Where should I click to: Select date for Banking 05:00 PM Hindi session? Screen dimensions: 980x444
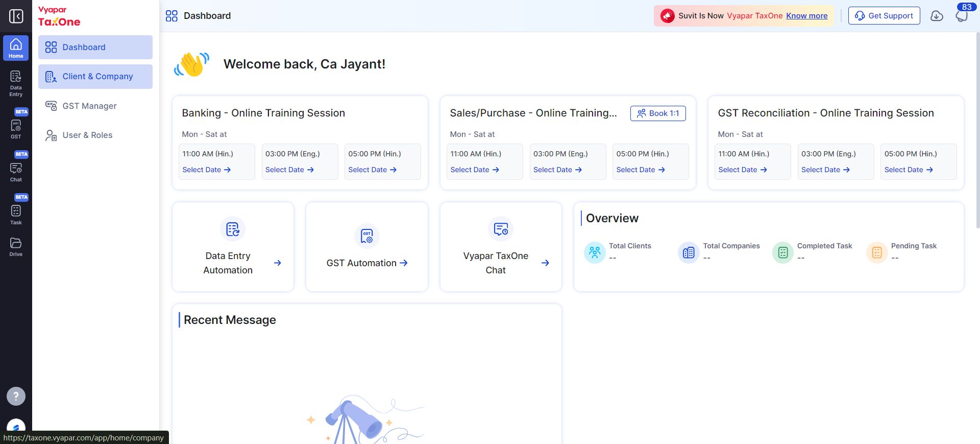[373, 170]
